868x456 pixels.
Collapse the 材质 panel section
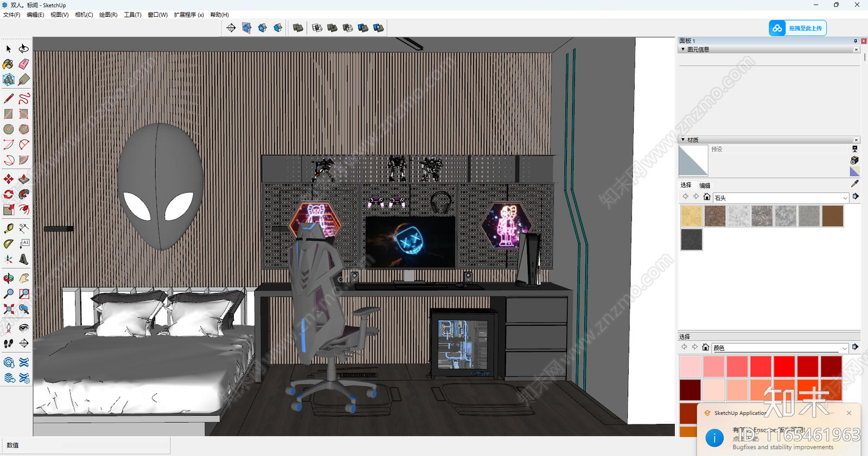coord(683,140)
